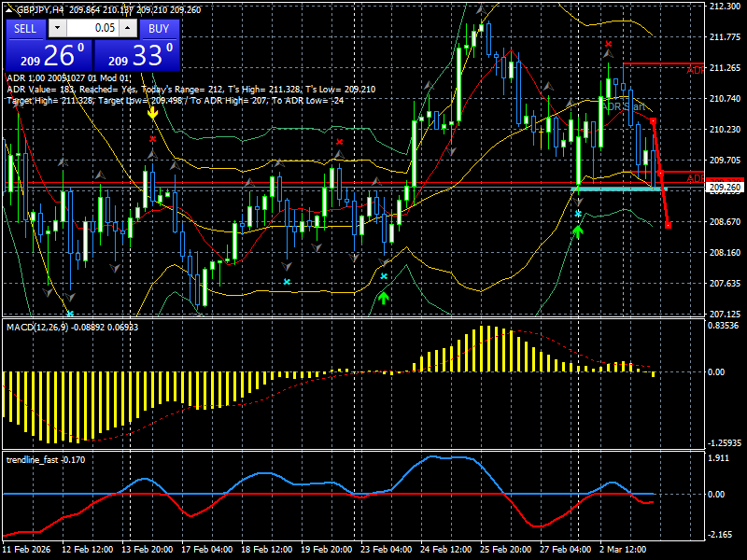The image size is (747, 560).
Task: Click the trendline_fast -0.170 label
Action: tap(46, 460)
